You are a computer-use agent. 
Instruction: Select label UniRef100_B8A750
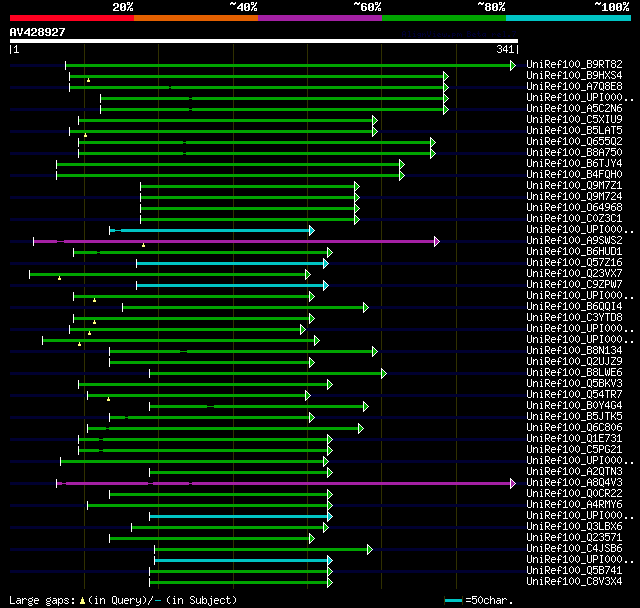pos(574,153)
